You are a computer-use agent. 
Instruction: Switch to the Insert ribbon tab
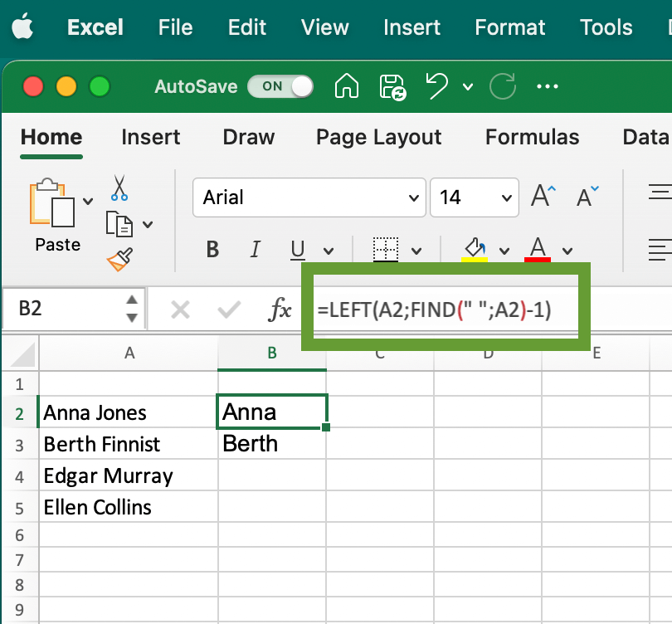coord(150,138)
